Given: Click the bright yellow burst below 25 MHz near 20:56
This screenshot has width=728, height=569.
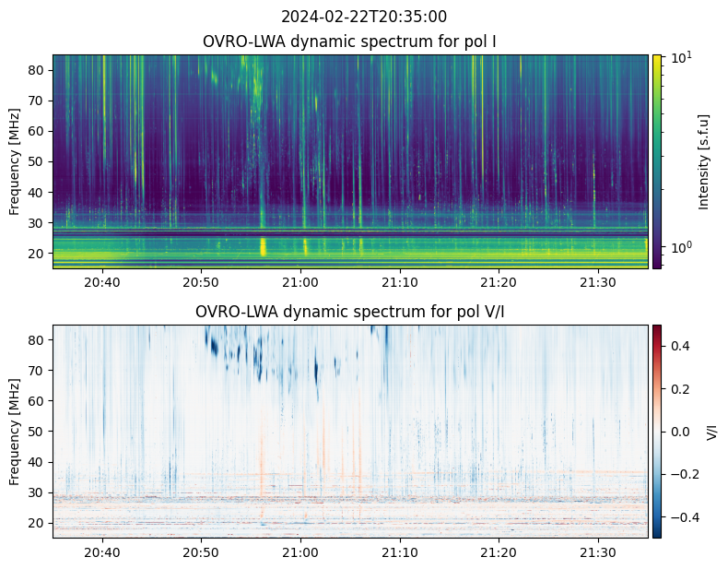Looking at the screenshot, I should point(264,246).
